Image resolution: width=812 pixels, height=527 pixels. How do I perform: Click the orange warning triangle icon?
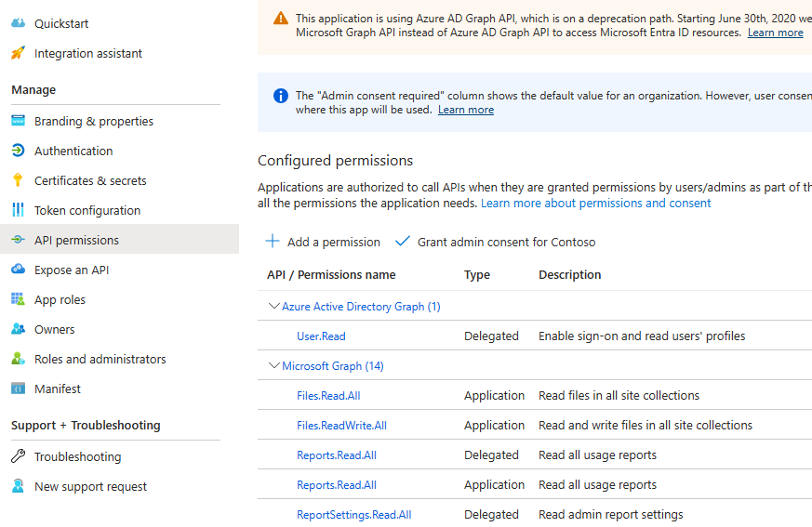pos(281,19)
